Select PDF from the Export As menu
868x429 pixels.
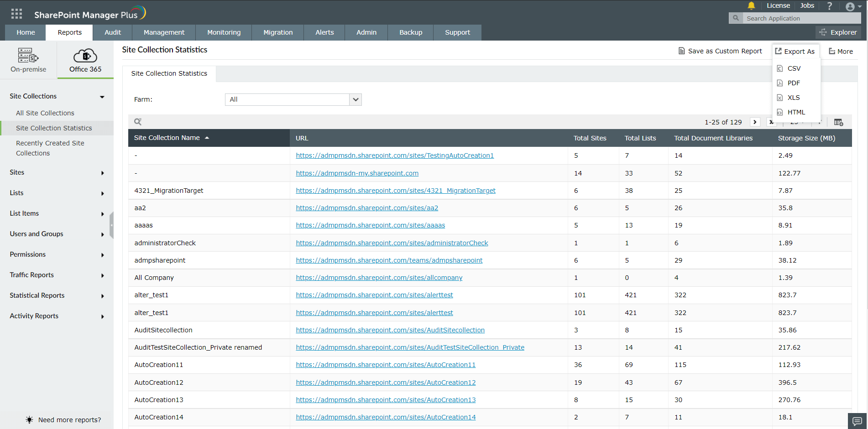pos(794,83)
